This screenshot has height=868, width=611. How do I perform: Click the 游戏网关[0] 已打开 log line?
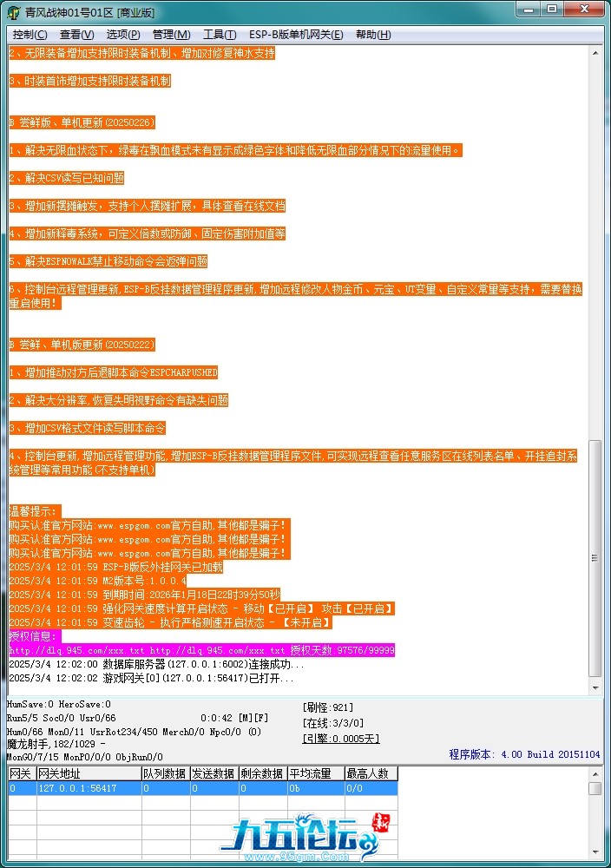[151, 678]
